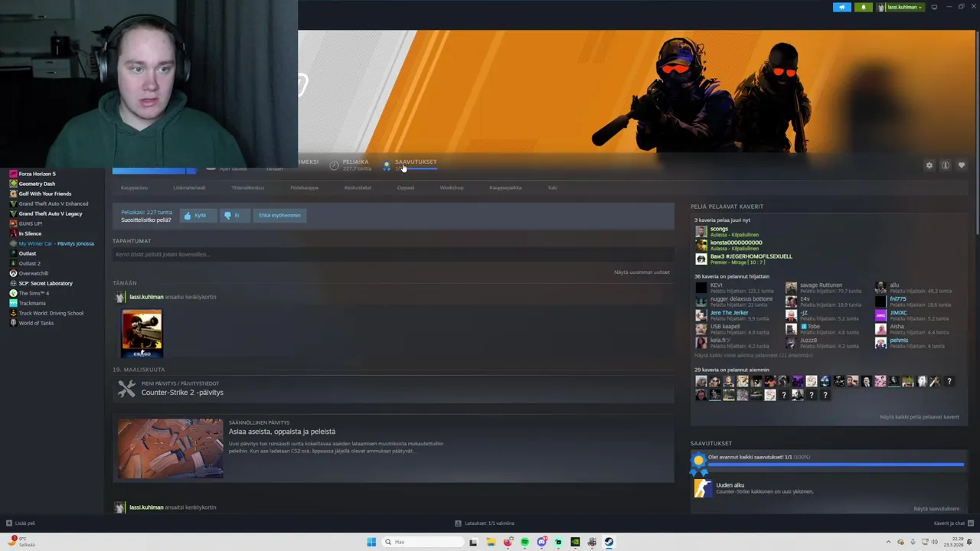980x551 pixels.
Task: Click the Saavutukset header stat
Action: 416,162
